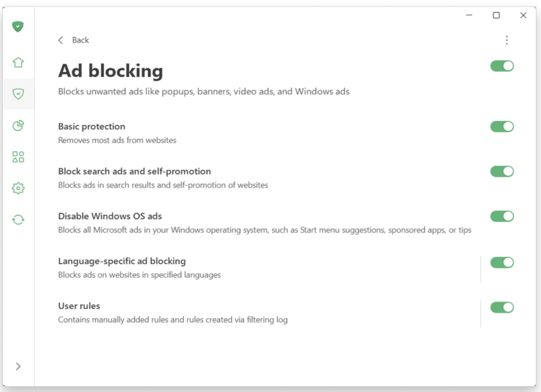Turn off the main Ad blocking toggle
This screenshot has width=541, height=392.
coord(502,66)
